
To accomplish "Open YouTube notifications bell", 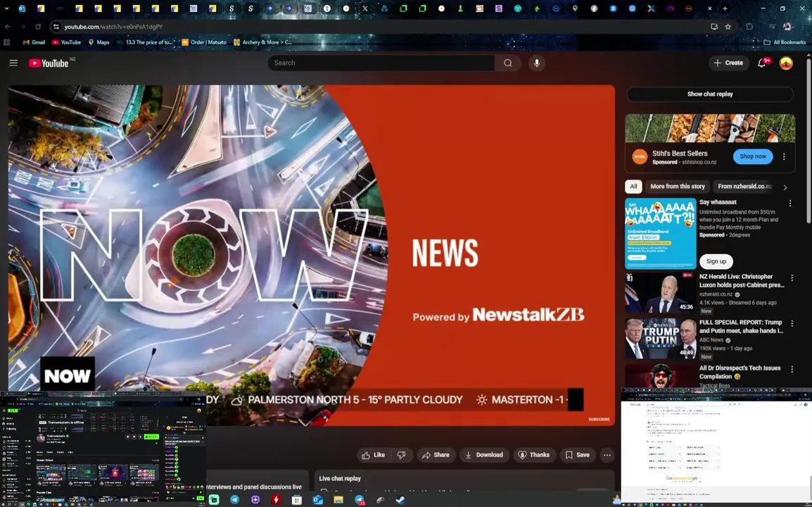I will coord(762,63).
